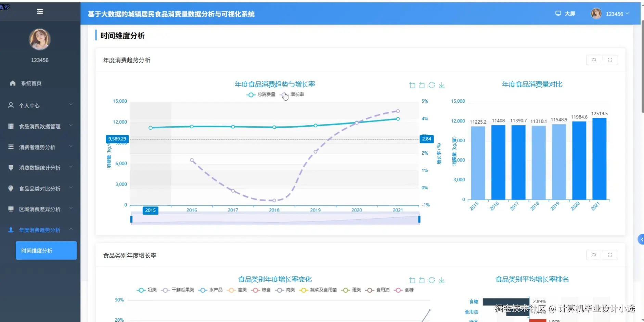Select the zoom area tool on the trend chart

(x=412, y=85)
